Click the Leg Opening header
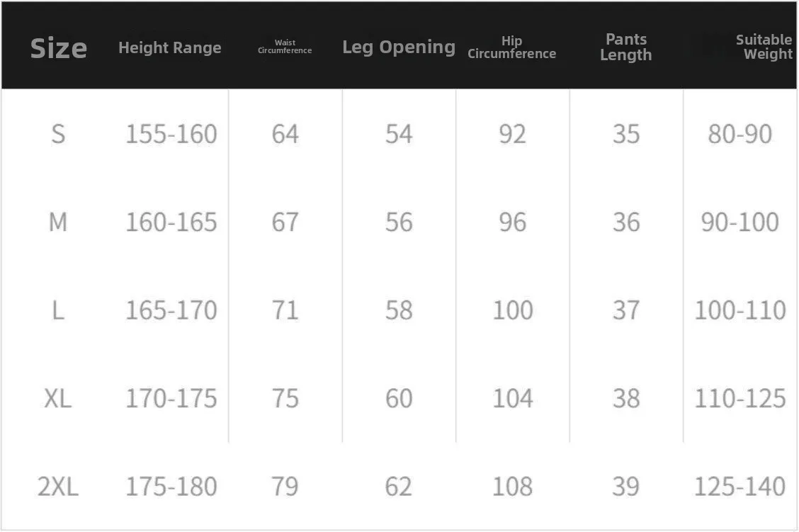799x532 pixels. [x=399, y=47]
